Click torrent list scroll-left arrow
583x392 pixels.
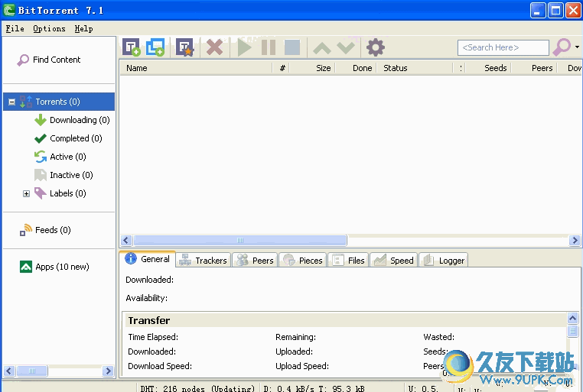click(x=126, y=240)
